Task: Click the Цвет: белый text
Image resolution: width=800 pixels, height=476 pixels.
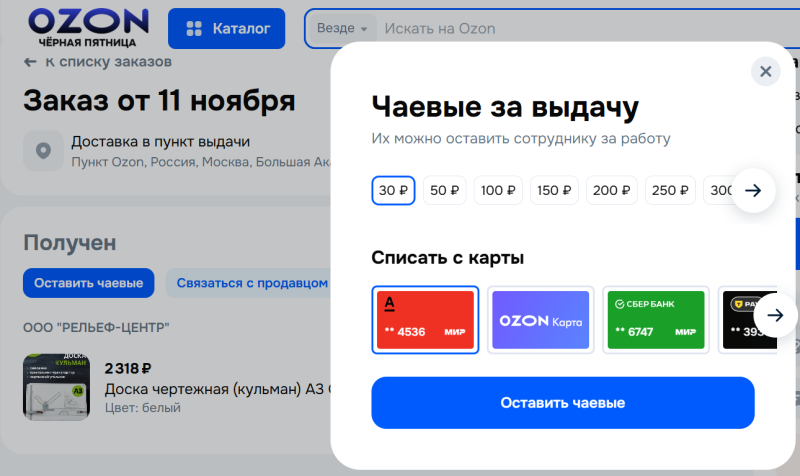Action: [x=143, y=408]
